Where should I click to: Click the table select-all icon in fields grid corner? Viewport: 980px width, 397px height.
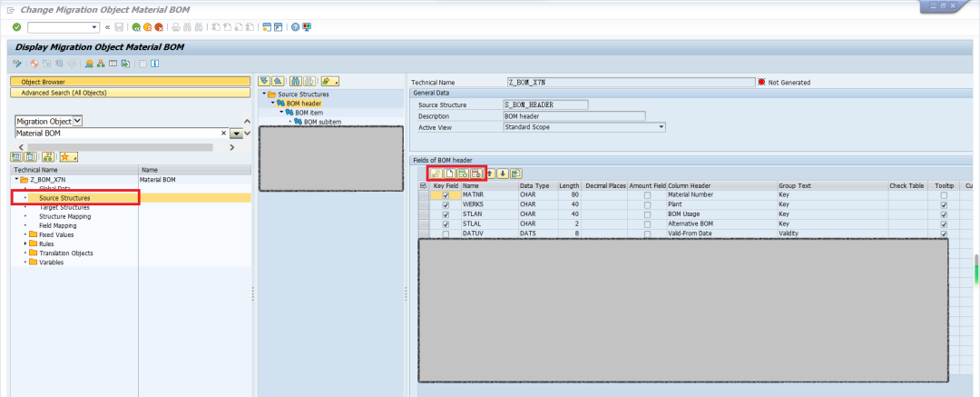pyautogui.click(x=424, y=186)
